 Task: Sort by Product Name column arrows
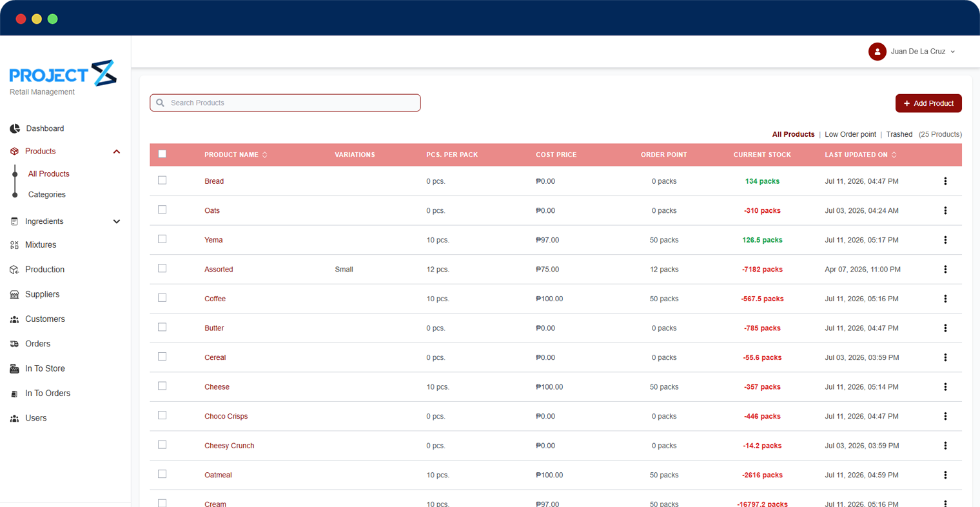(265, 155)
